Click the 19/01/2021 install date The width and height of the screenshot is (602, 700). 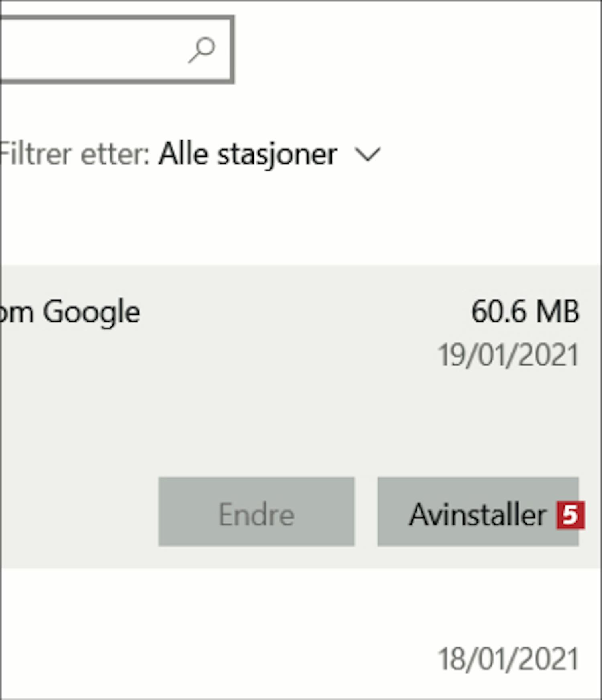(x=508, y=356)
